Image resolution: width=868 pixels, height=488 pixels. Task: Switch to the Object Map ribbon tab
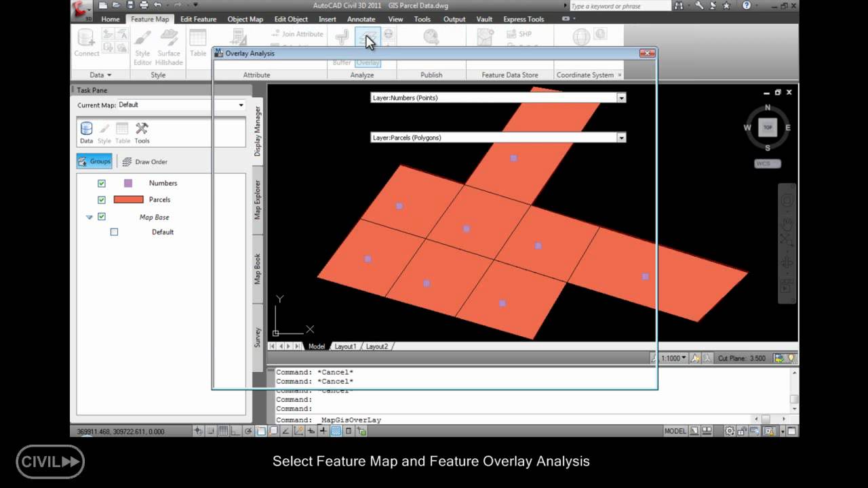point(245,19)
